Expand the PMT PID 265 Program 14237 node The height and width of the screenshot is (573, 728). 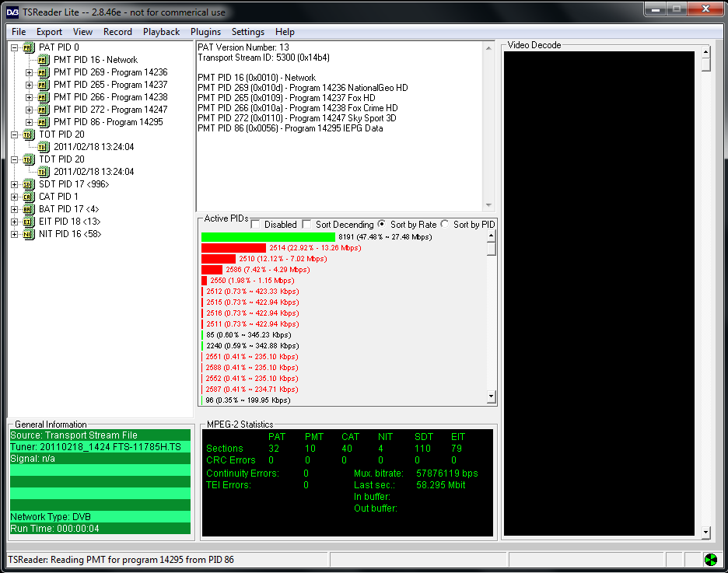pos(30,85)
